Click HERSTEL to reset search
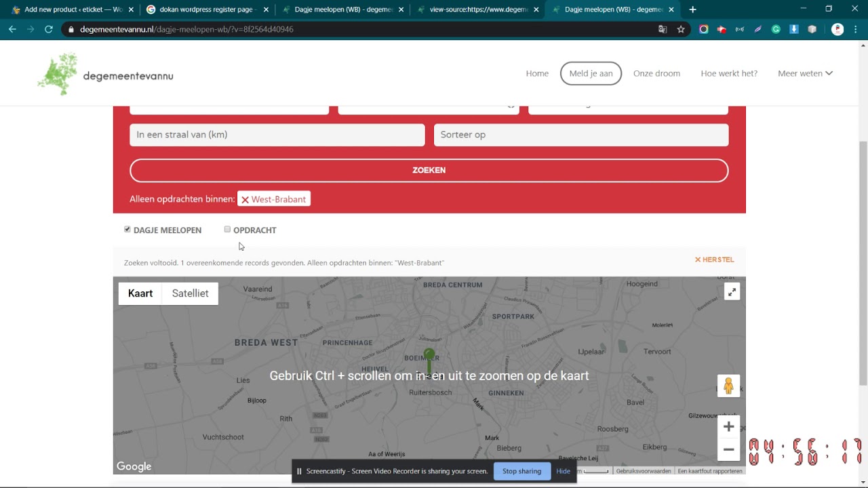Viewport: 868px width, 488px height. [x=714, y=260]
